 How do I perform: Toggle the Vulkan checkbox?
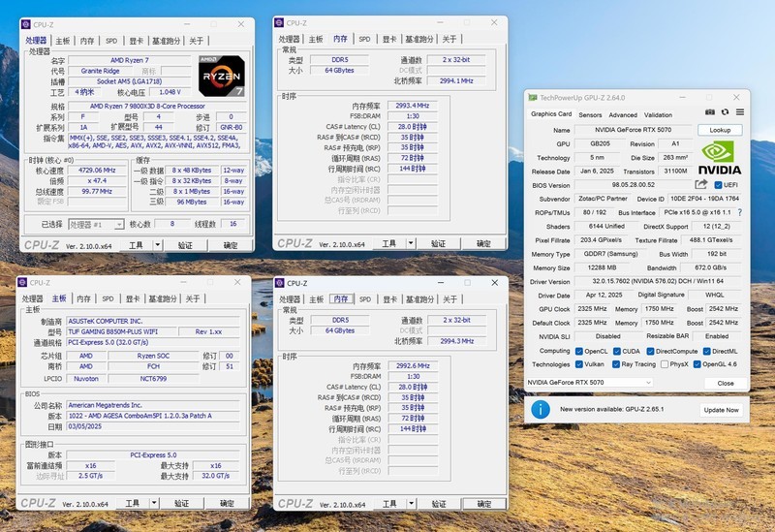click(x=578, y=364)
